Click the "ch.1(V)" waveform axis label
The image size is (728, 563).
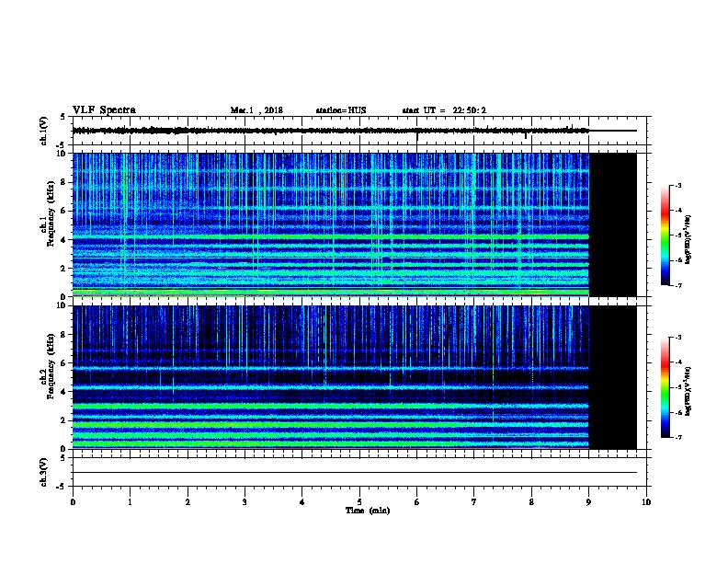click(43, 131)
